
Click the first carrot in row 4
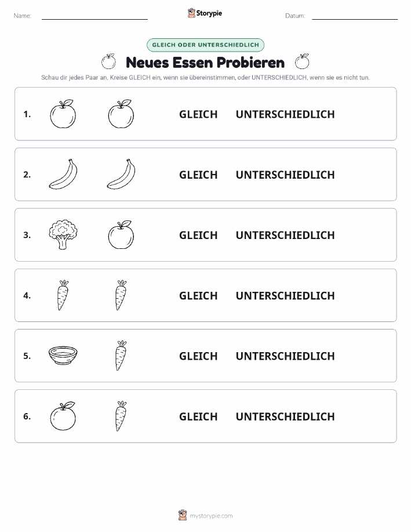click(63, 295)
